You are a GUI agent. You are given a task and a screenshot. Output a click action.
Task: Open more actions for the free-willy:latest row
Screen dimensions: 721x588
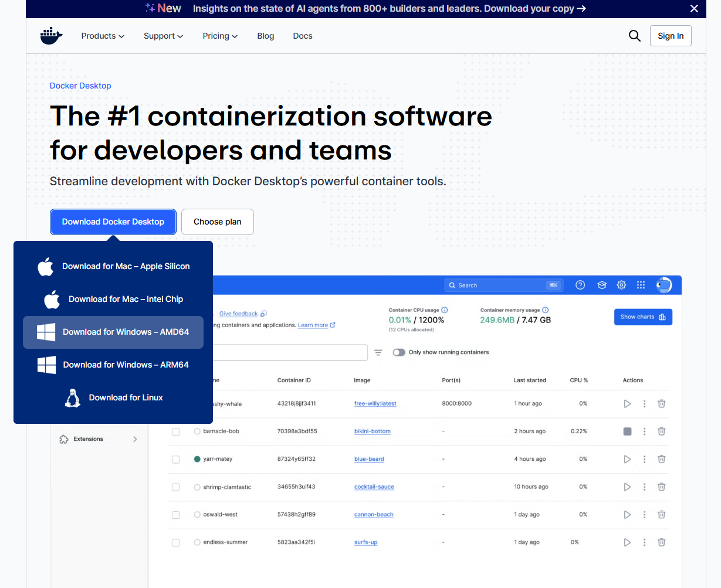click(644, 403)
